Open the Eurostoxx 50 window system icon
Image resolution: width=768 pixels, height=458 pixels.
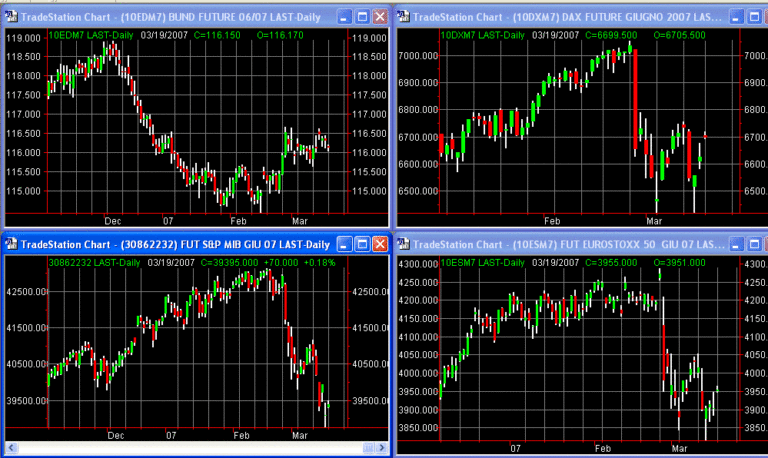[x=405, y=244]
